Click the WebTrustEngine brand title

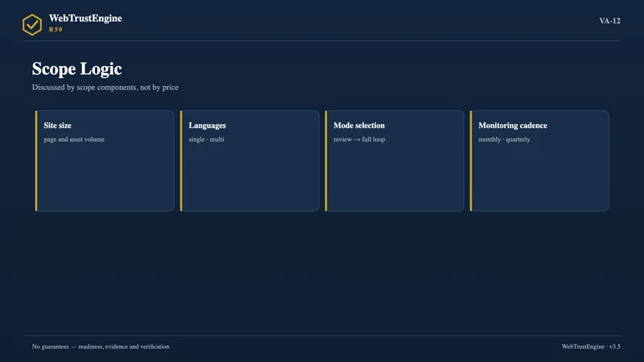(x=85, y=19)
